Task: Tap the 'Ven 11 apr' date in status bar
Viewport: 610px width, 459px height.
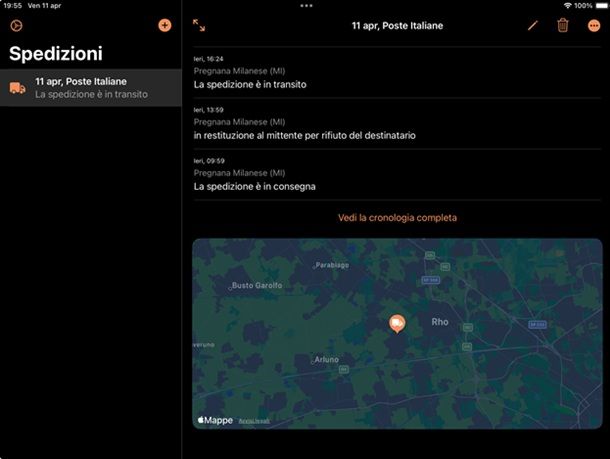Action: (x=44, y=5)
